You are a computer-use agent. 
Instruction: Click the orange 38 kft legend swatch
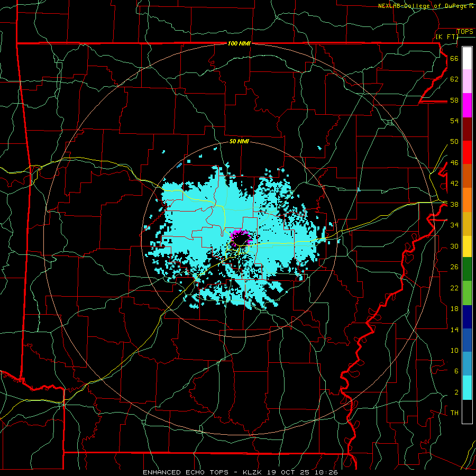pyautogui.click(x=467, y=199)
